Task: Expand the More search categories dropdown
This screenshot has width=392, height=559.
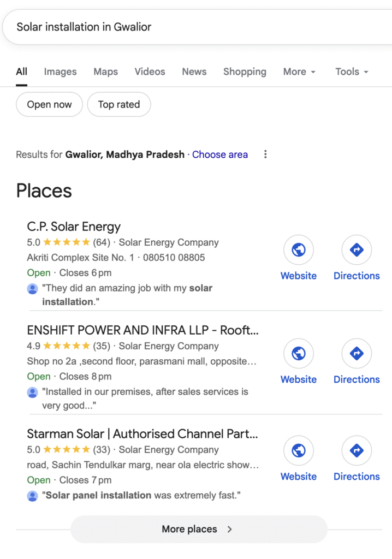Action: (299, 72)
